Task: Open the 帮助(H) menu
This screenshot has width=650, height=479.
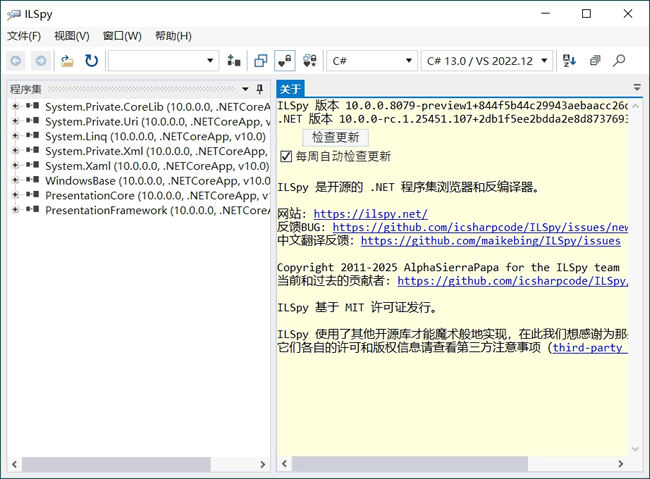Action: (x=173, y=36)
